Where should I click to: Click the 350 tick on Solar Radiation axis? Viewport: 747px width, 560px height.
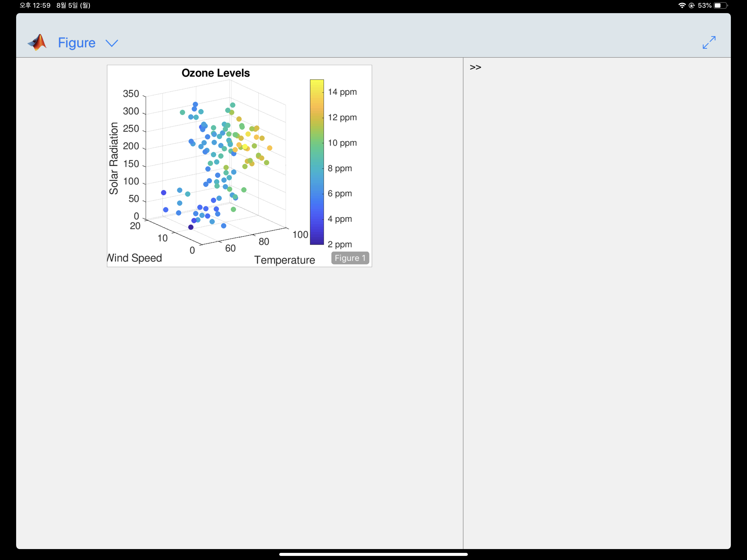point(131,94)
